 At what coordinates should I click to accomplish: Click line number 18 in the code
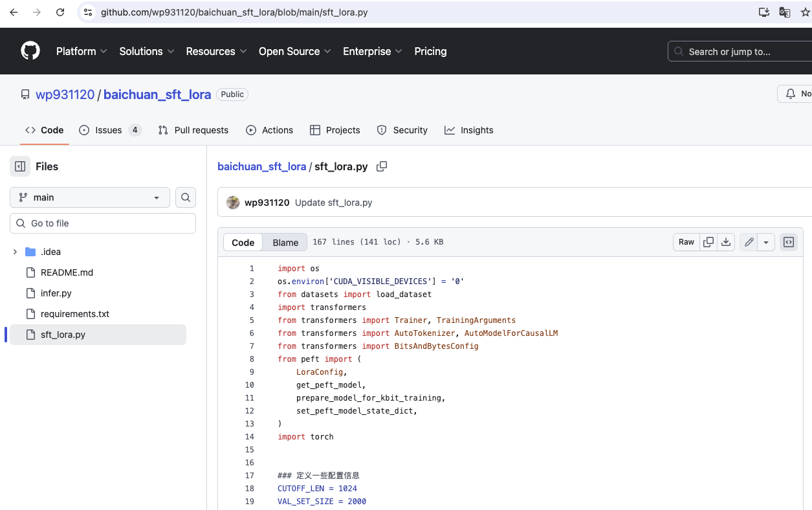(x=250, y=489)
